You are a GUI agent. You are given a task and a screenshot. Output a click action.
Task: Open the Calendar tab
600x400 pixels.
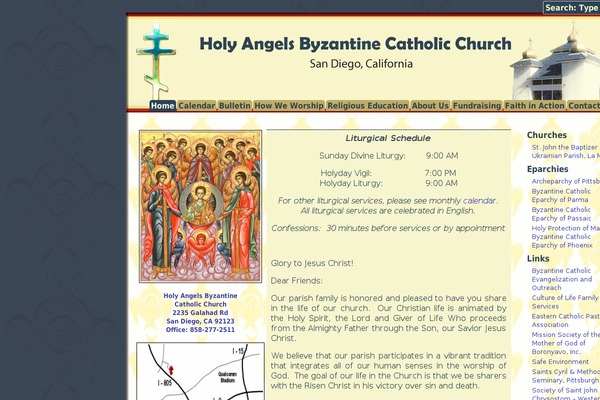click(197, 106)
